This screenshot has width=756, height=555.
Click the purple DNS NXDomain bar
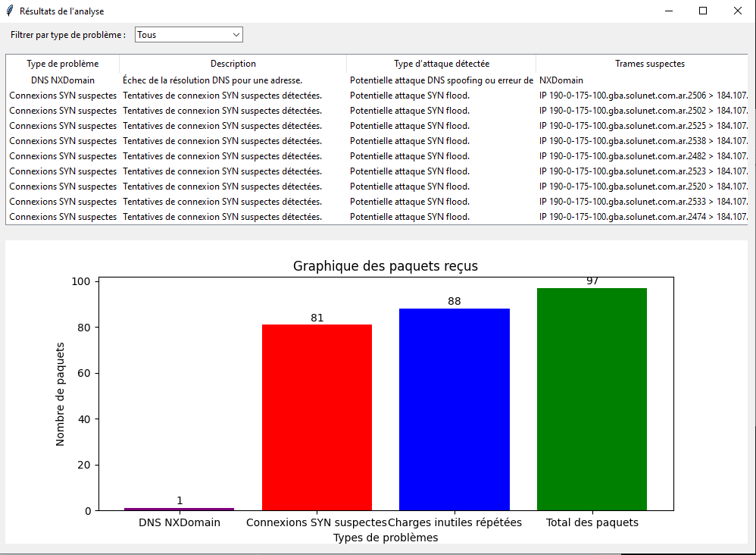[x=180, y=510]
